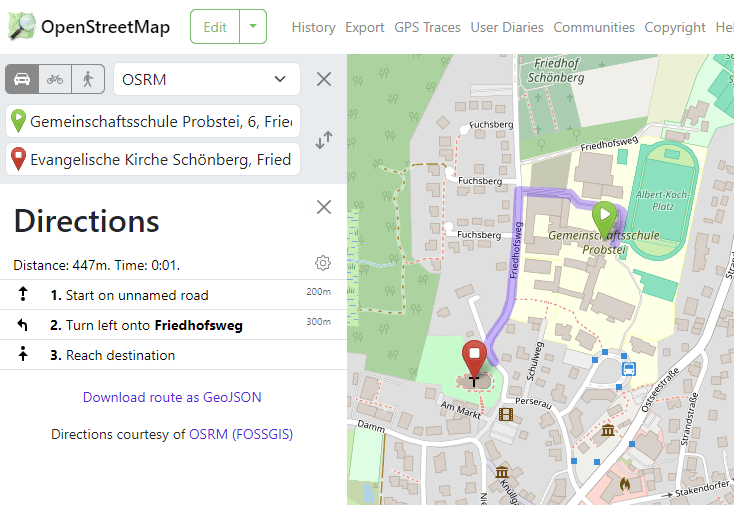Close the directions search form
The image size is (734, 505).
[324, 79]
